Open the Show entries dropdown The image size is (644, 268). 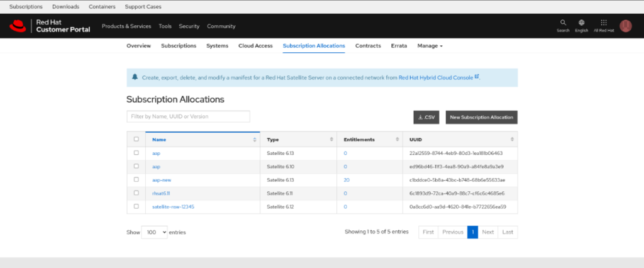coord(155,232)
